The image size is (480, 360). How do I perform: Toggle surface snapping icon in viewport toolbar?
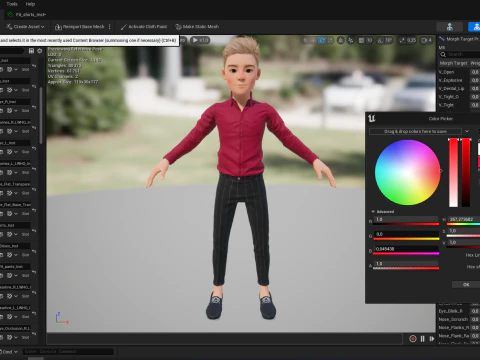(x=351, y=40)
